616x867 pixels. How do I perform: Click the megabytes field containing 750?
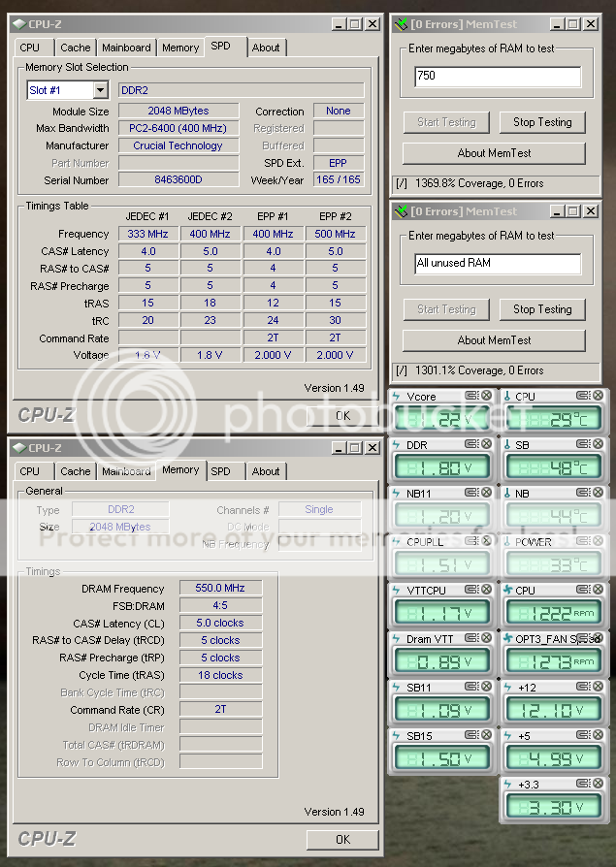pyautogui.click(x=497, y=77)
